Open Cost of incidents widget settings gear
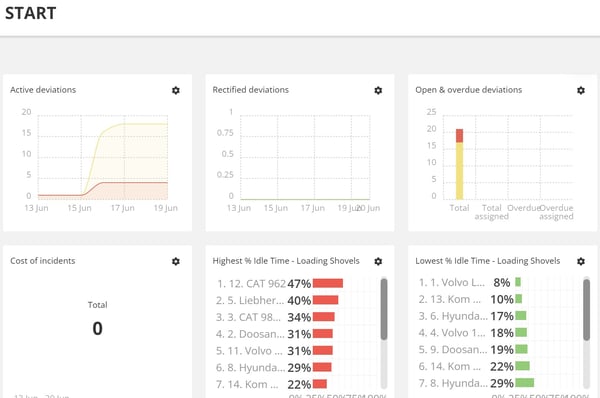Viewport: 600px width, 398px height. pyautogui.click(x=176, y=261)
